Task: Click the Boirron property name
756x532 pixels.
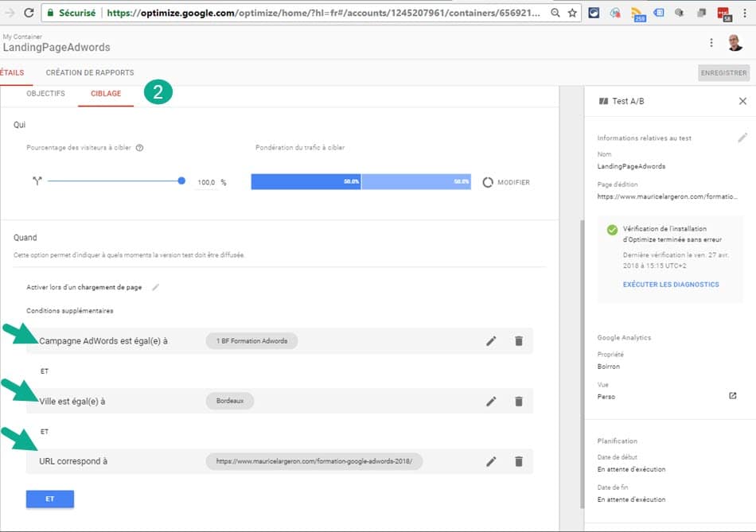Action: pyautogui.click(x=609, y=367)
